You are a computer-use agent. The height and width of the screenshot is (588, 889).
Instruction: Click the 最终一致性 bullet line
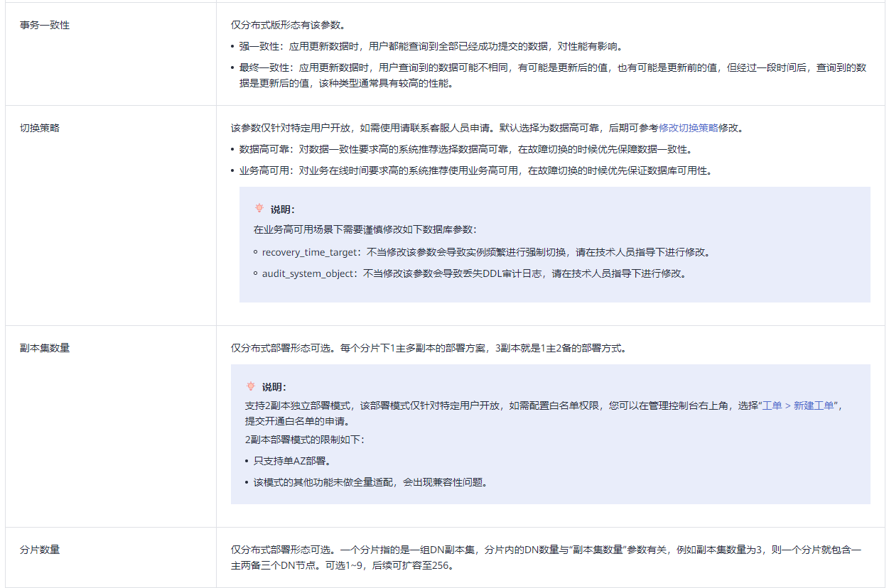[x=553, y=75]
